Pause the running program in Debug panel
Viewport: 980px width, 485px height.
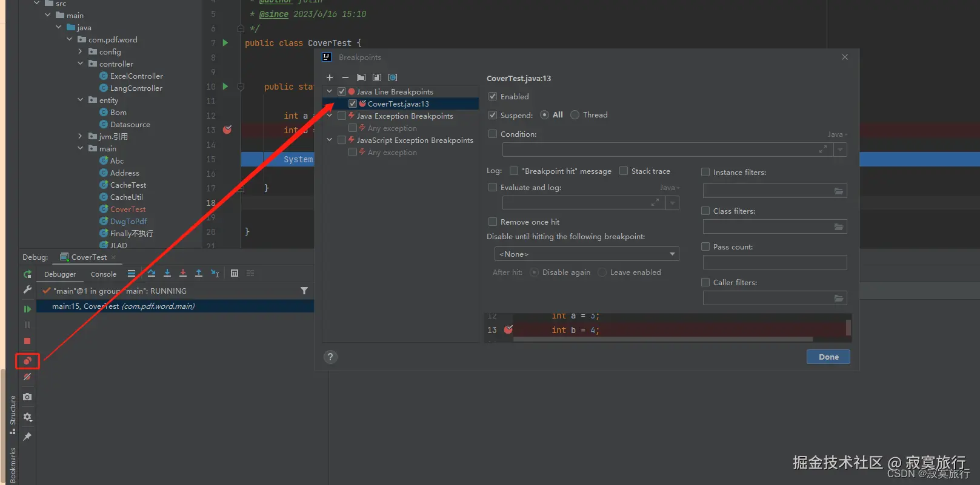click(27, 325)
